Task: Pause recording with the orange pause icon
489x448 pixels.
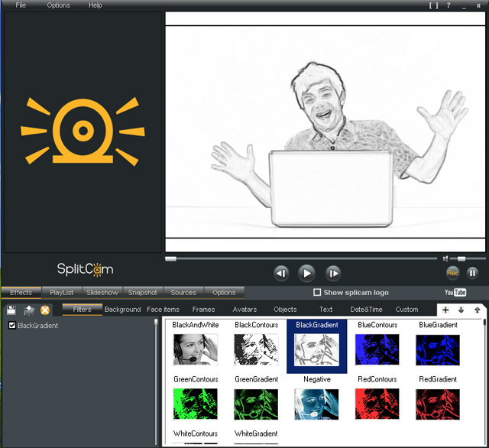Action: tap(472, 272)
